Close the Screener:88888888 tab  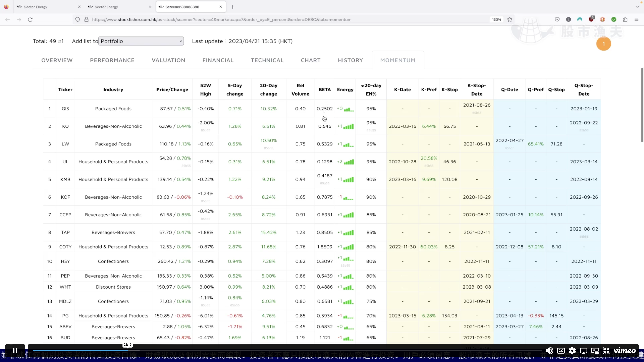(221, 7)
